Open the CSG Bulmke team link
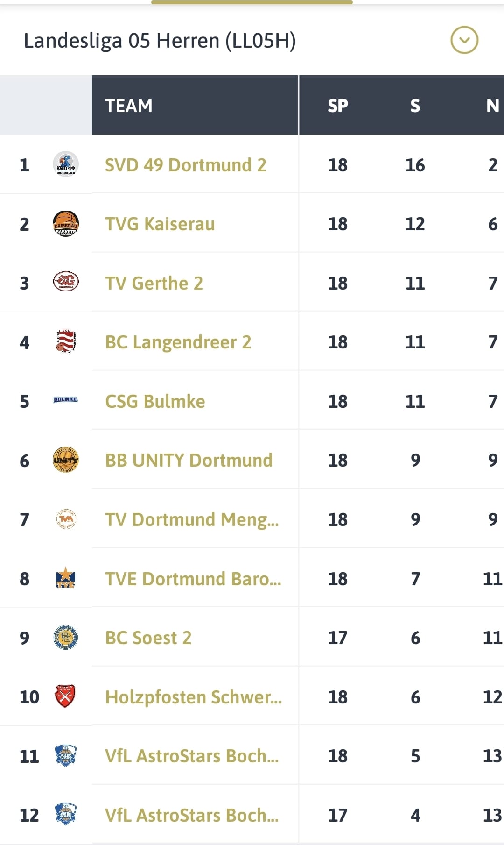The image size is (504, 845). click(155, 402)
